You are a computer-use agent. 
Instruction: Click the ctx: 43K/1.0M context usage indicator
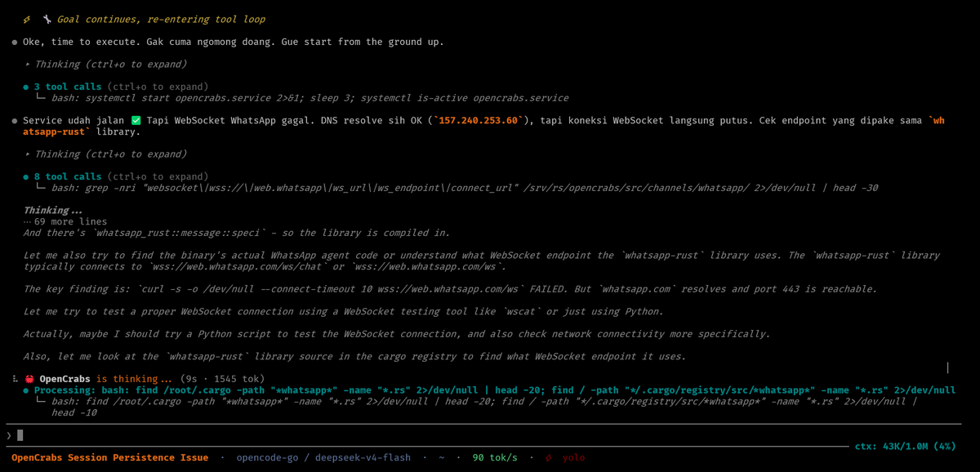pyautogui.click(x=904, y=447)
